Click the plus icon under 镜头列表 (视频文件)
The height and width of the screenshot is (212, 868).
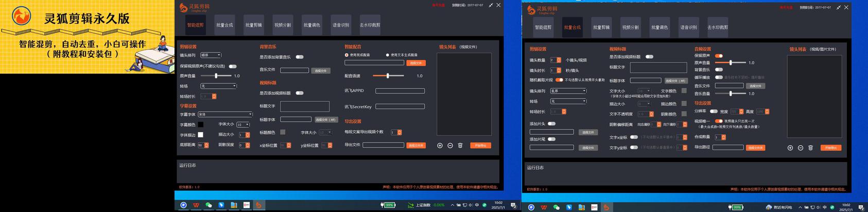pos(440,145)
